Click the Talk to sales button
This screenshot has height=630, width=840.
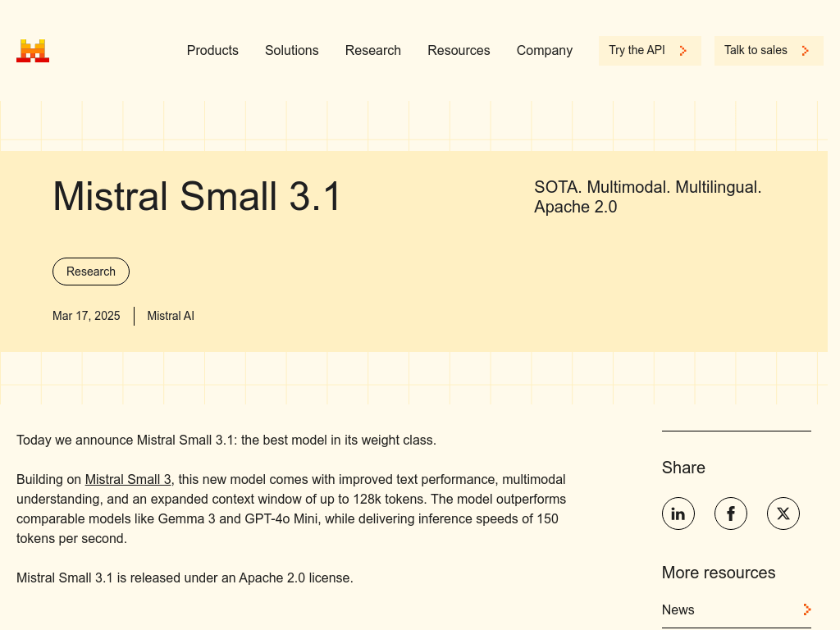[x=769, y=51]
